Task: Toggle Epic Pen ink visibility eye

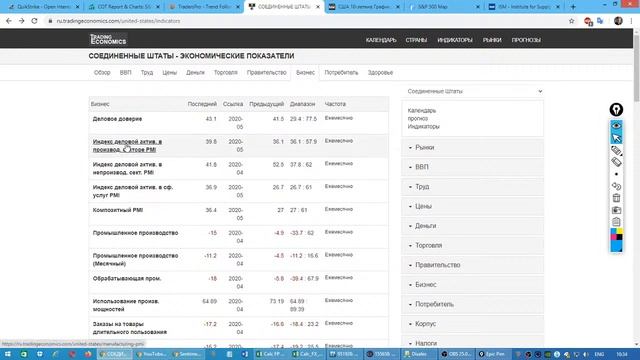Action: click(616, 126)
